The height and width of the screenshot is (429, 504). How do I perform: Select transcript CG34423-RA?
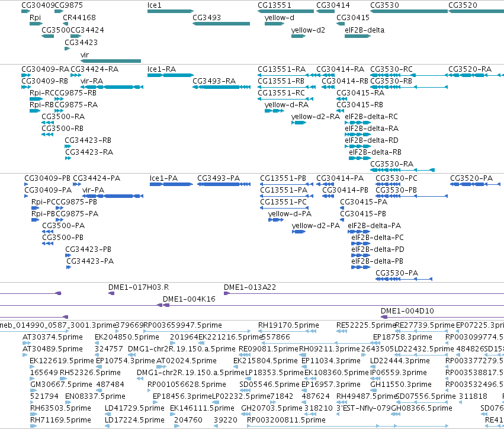point(68,158)
